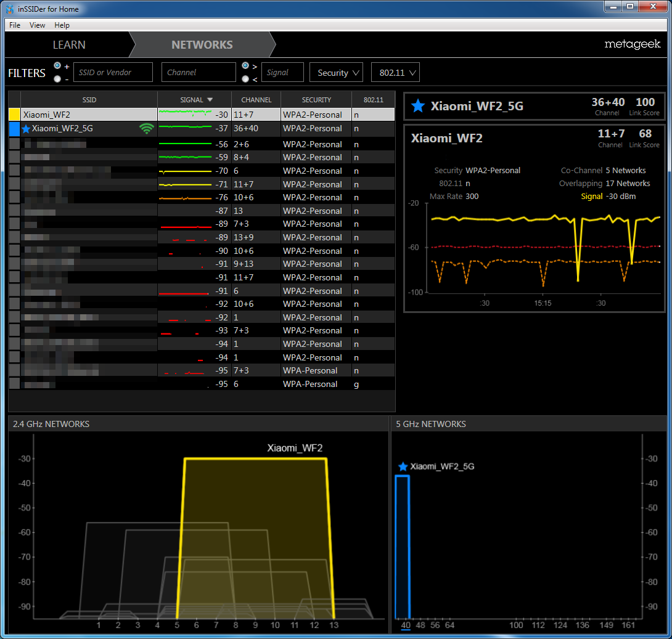Screen dimensions: 672x639
Task: Click Xiaomi_WF2 label in 2.4 GHz graph
Action: 295,448
